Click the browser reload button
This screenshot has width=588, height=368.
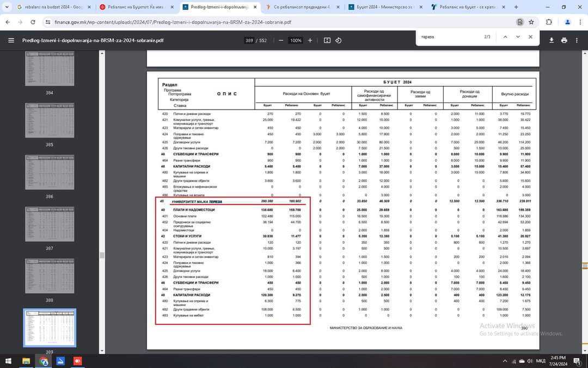click(x=33, y=22)
